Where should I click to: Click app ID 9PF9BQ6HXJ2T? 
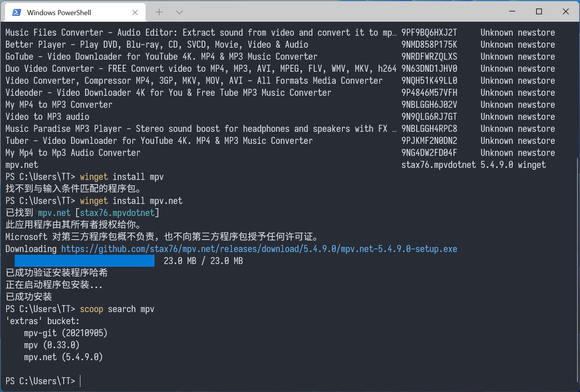429,33
